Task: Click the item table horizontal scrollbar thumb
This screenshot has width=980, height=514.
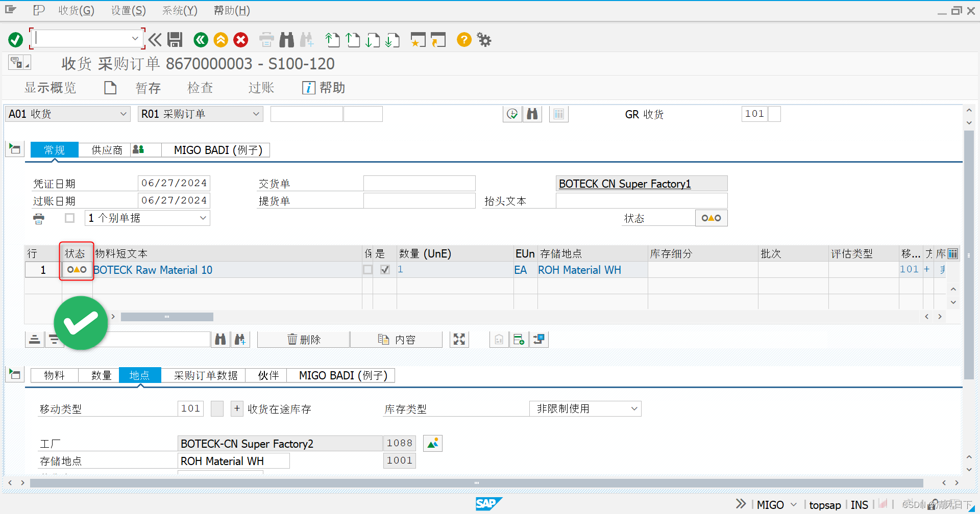Action: (167, 317)
